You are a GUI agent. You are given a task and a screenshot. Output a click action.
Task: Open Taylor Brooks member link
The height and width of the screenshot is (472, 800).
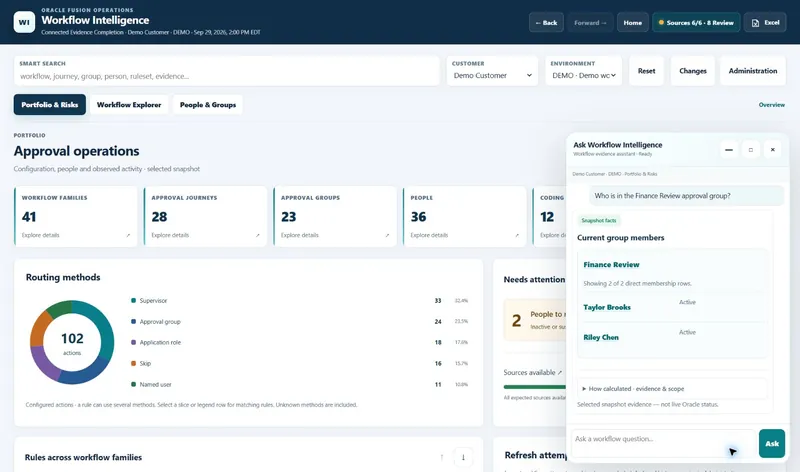pyautogui.click(x=607, y=307)
